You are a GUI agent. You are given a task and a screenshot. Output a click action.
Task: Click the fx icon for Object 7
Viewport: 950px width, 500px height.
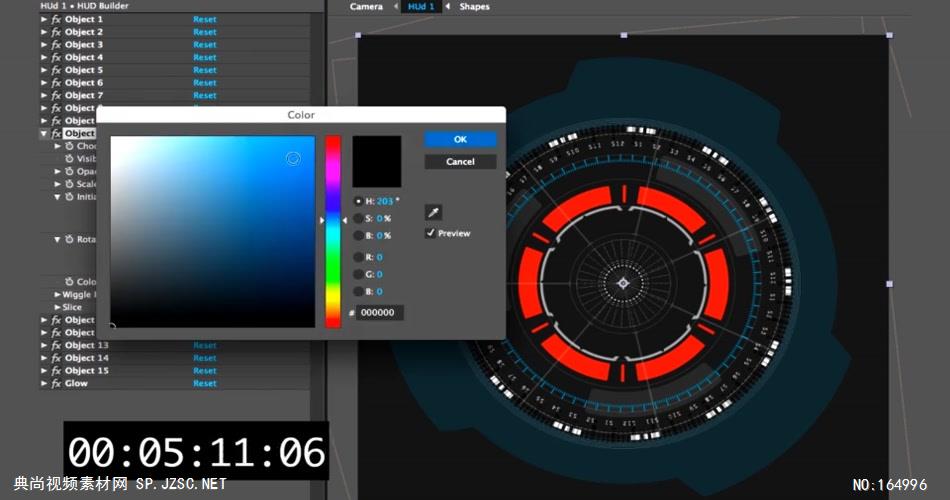click(56, 95)
